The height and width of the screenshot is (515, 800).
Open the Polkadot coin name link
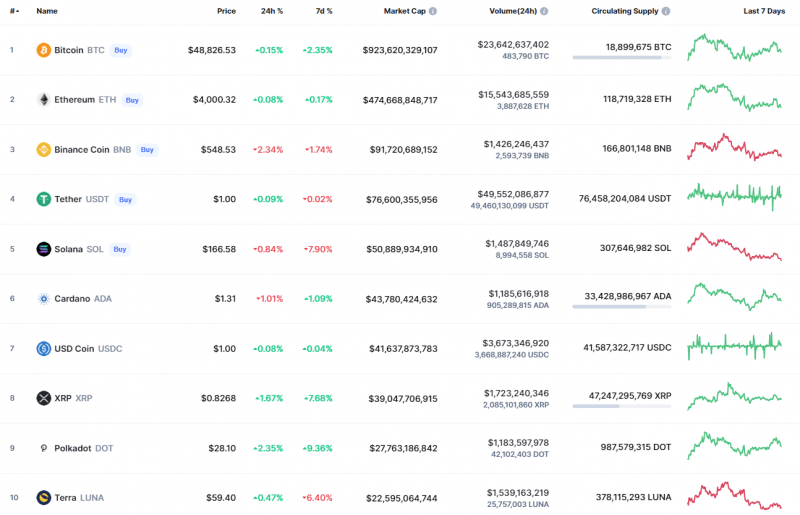pyautogui.click(x=72, y=448)
